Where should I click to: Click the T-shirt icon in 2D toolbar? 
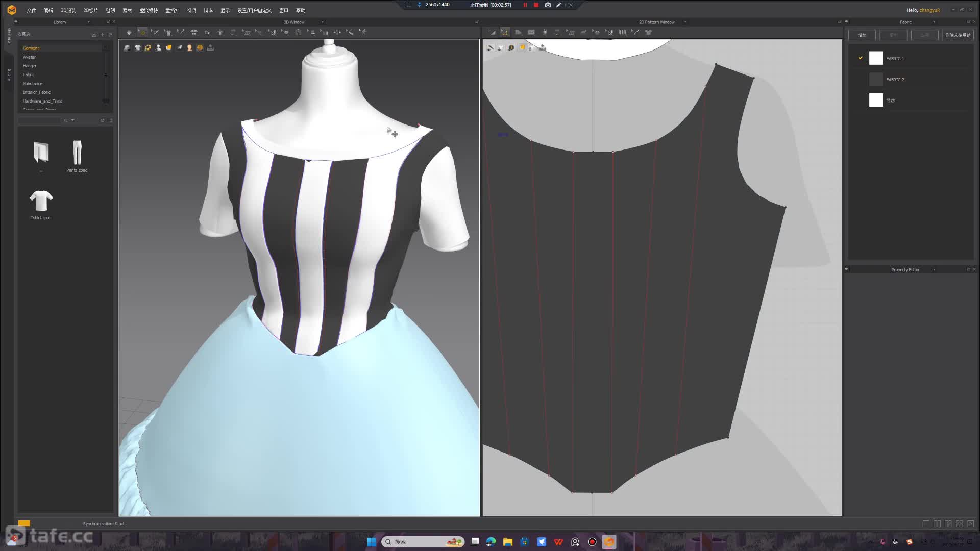tap(648, 32)
